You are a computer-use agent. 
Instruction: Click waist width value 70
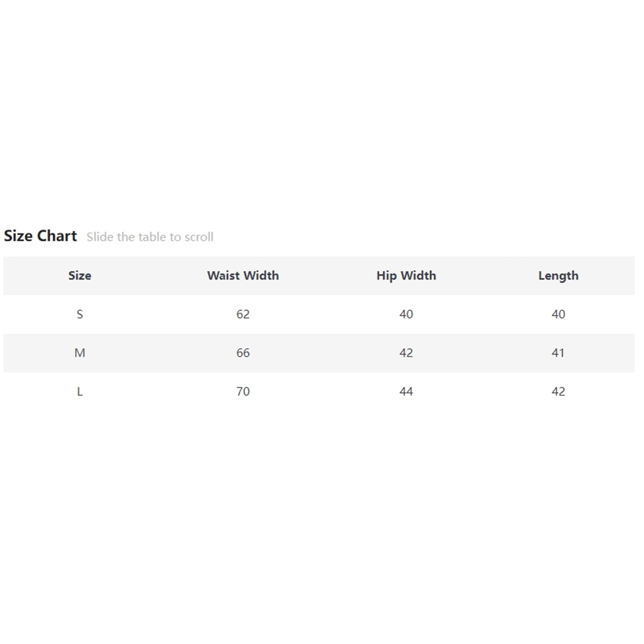(x=243, y=391)
